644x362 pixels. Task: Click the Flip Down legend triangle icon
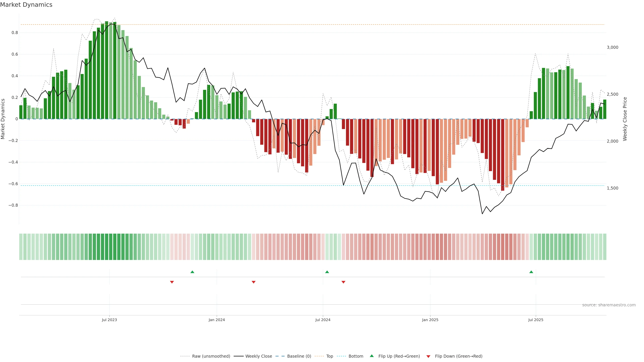[x=428, y=356]
